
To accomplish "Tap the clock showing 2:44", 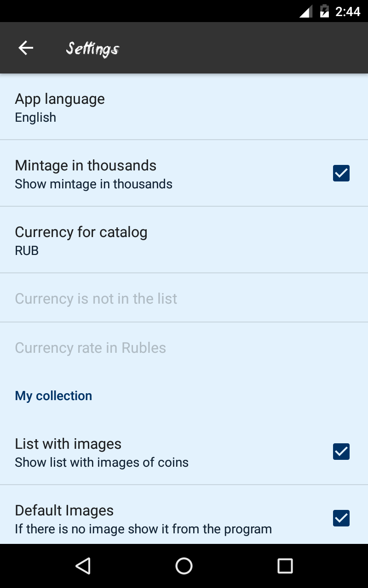I will (x=348, y=11).
